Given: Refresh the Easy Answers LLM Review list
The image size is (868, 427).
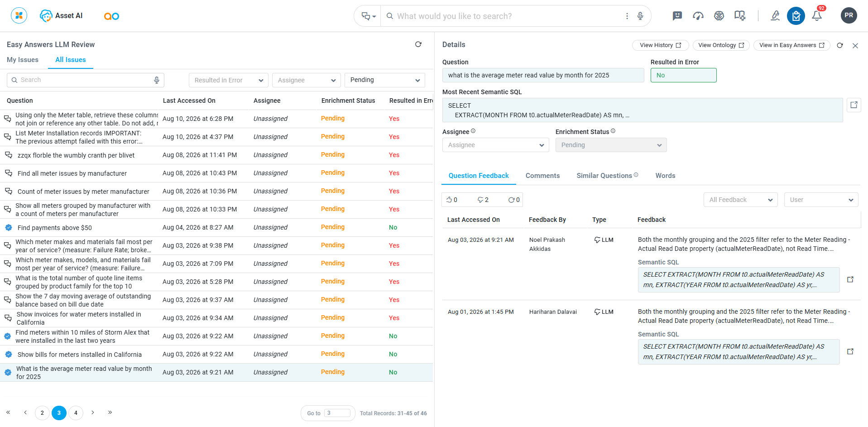Looking at the screenshot, I should click(x=418, y=44).
